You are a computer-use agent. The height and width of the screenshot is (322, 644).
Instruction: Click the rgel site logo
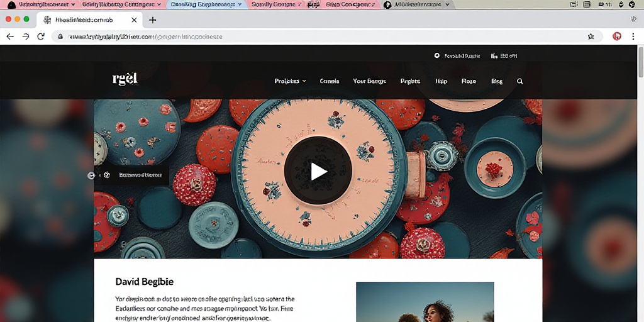(125, 79)
